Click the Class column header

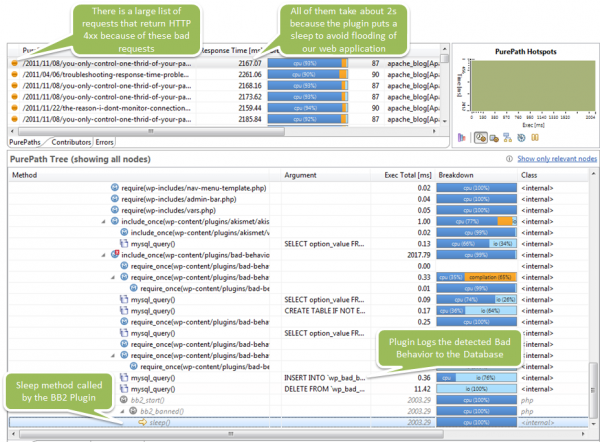tap(529, 175)
